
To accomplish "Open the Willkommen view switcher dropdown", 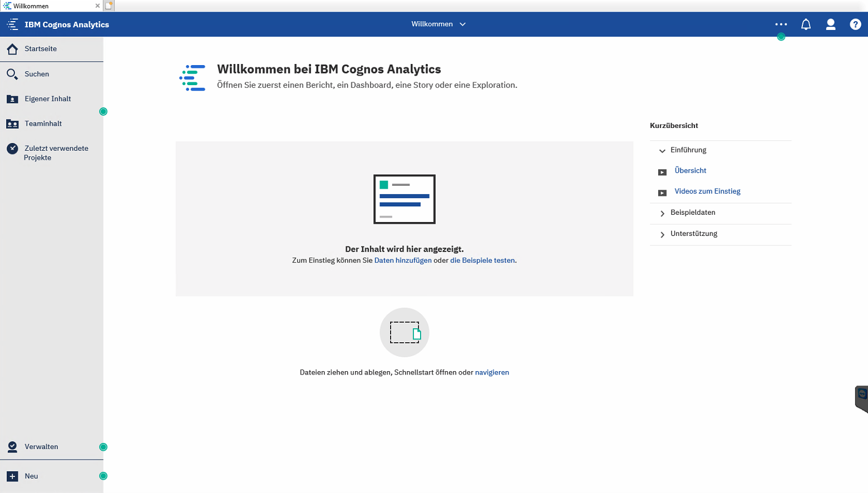I will [x=438, y=24].
